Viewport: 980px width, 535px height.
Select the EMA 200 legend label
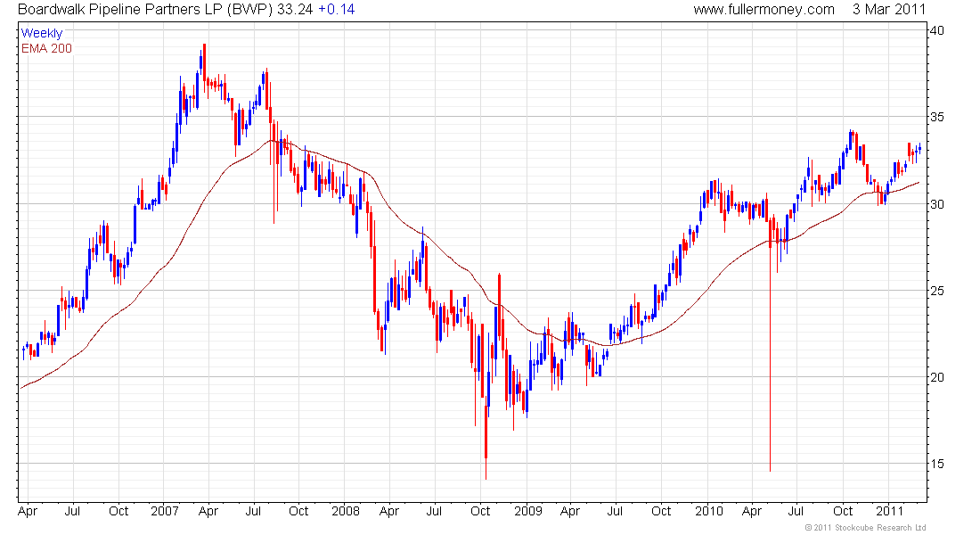pyautogui.click(x=46, y=48)
